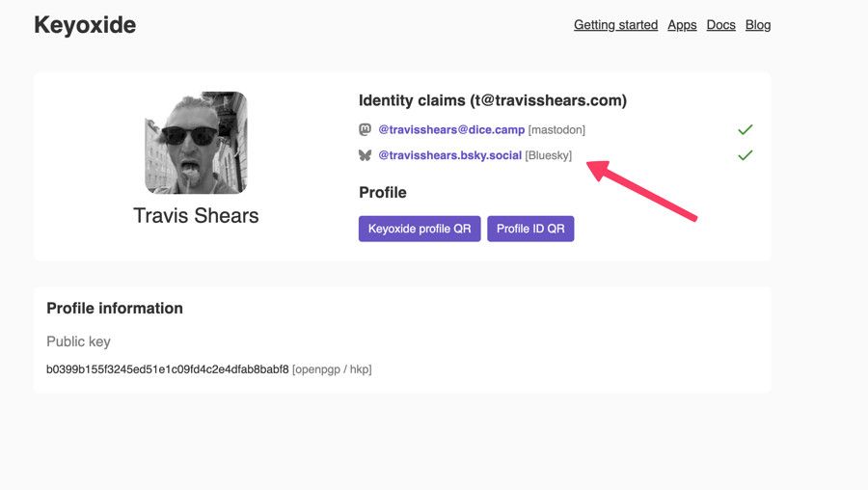
Task: Click the Bluesky butterfly icon
Action: [365, 155]
